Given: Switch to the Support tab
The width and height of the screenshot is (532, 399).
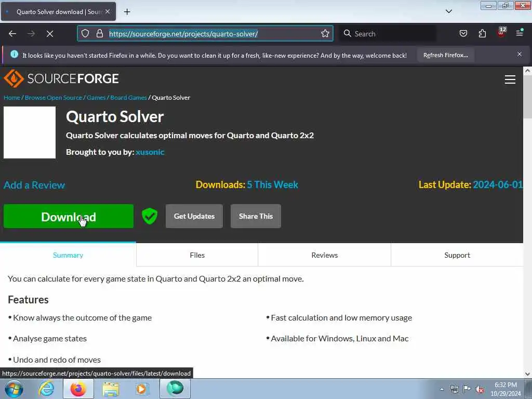Looking at the screenshot, I should coord(457,255).
